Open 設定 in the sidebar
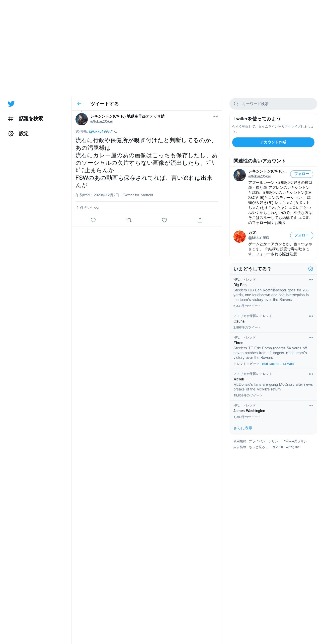The height and width of the screenshot is (644, 322). coord(18,133)
